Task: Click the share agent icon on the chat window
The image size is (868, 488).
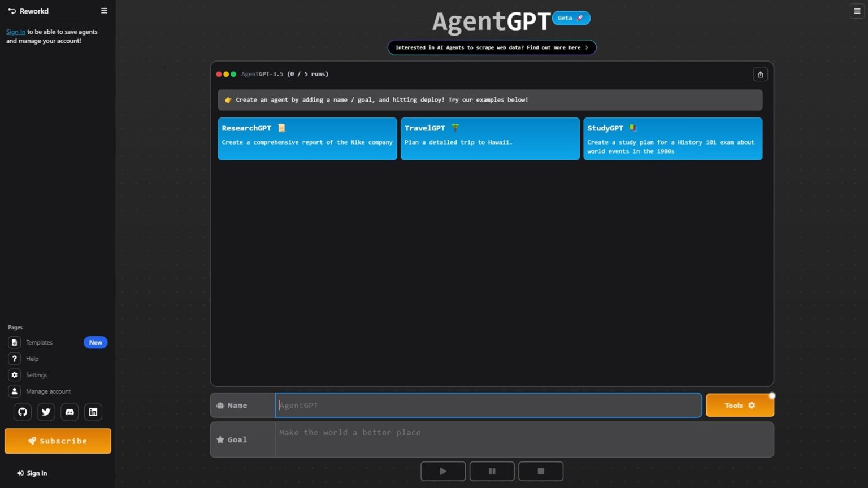Action: [x=760, y=74]
